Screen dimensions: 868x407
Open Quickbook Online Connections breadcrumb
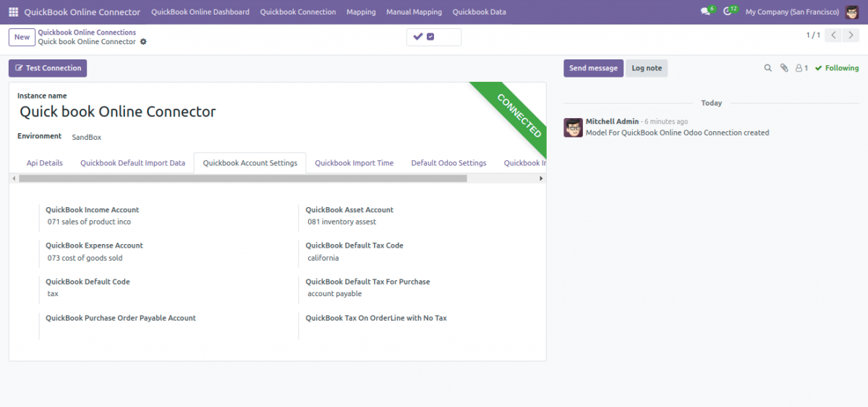click(x=87, y=33)
